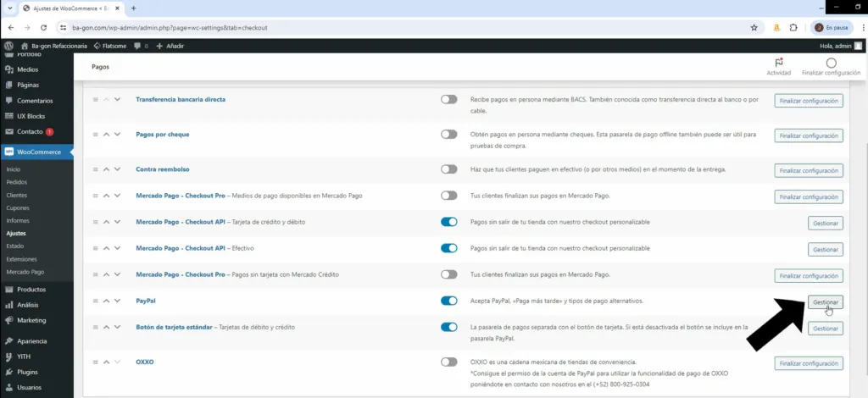
Task: Enable Contra reembolso toggle
Action: point(449,169)
